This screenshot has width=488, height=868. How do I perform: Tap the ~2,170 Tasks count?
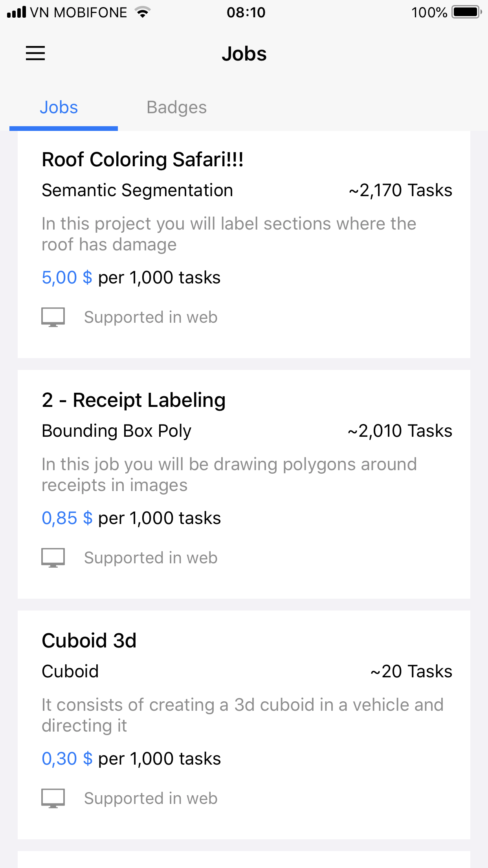(x=400, y=190)
